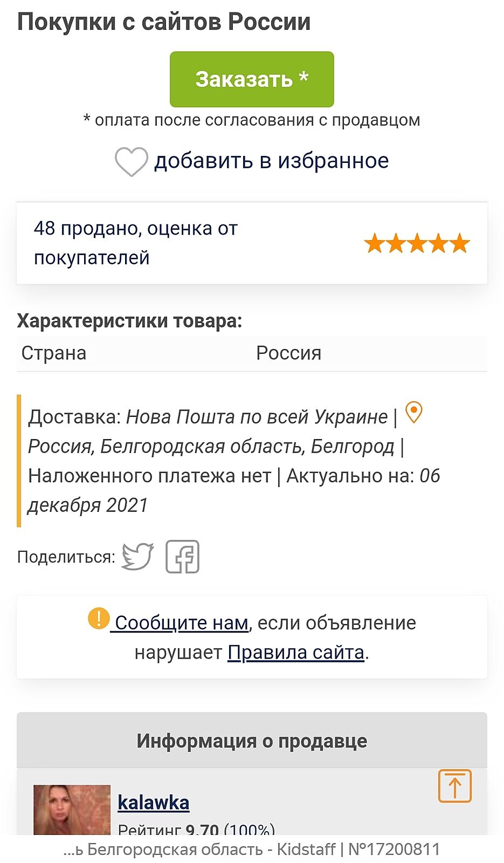Open the Правила сайта link

click(296, 653)
